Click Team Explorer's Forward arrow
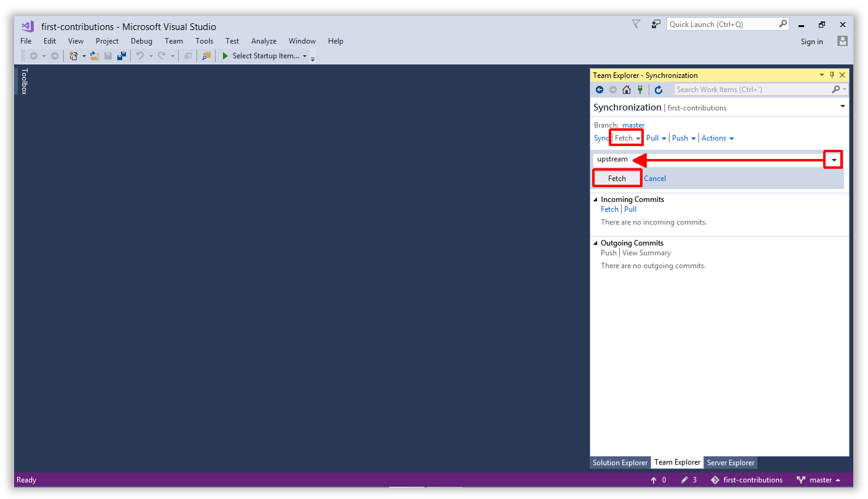 click(x=613, y=90)
